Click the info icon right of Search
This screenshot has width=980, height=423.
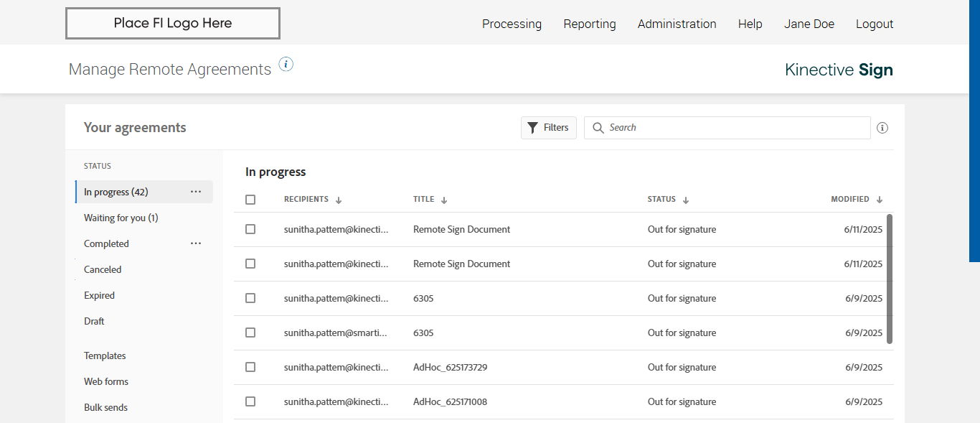pos(882,128)
